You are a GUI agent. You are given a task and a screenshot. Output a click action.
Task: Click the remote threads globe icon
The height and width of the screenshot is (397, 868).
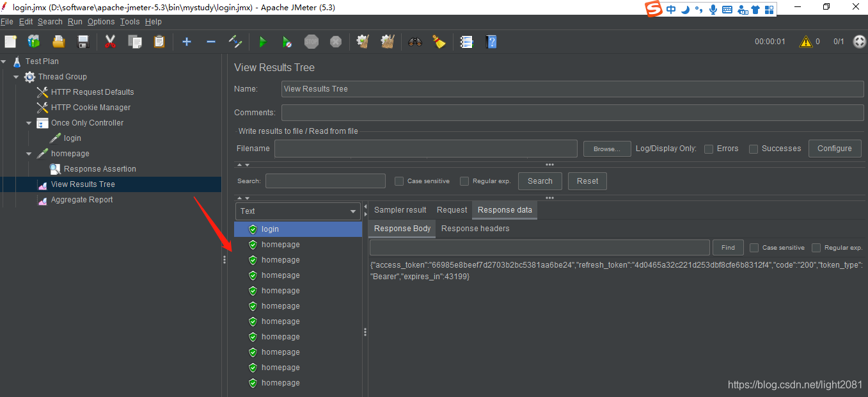859,42
